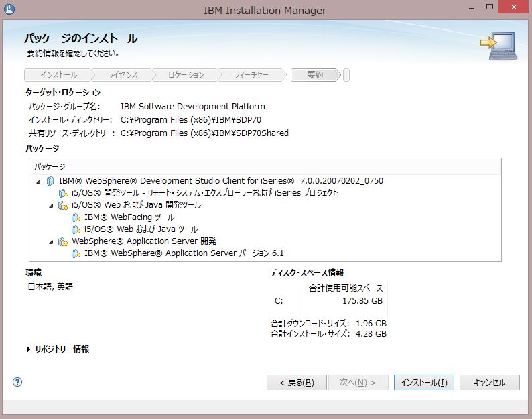Select IBM WebFacing ツール tree row
This screenshot has height=419, width=532.
[x=129, y=217]
